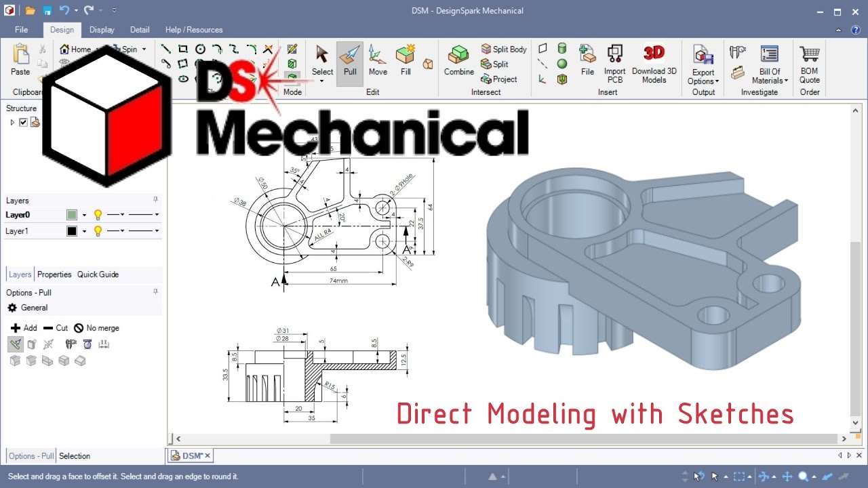Activate the Move tool

pos(378,62)
